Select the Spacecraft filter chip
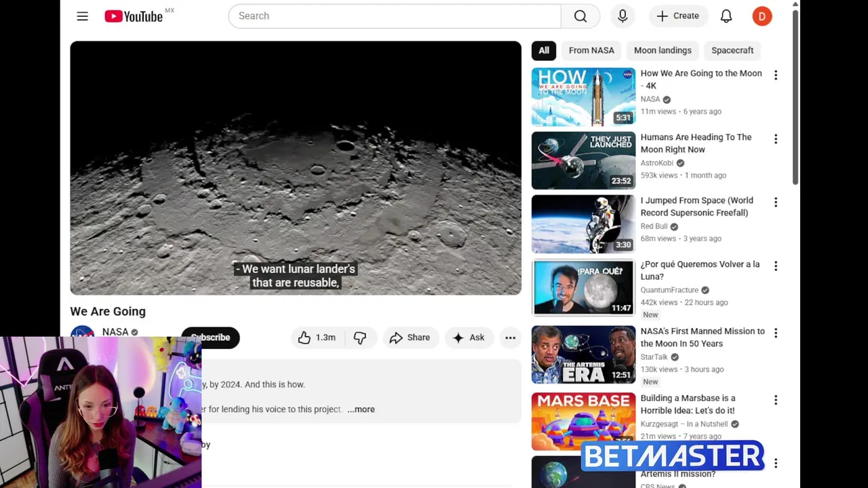 [x=732, y=50]
